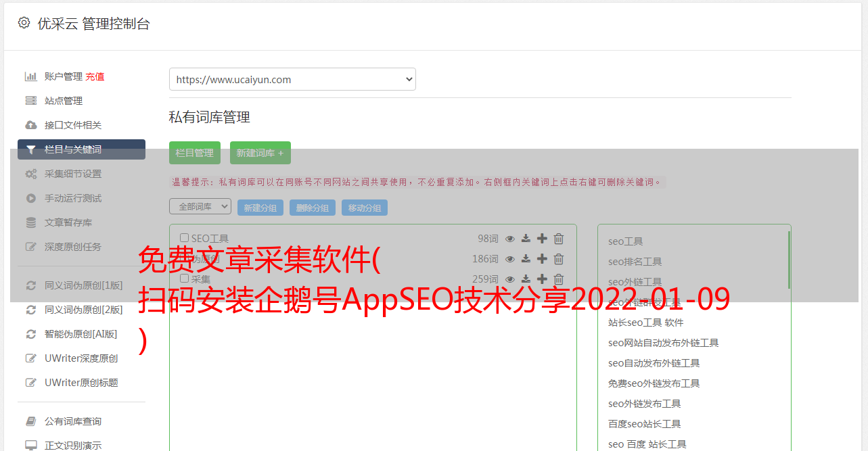Viewport: 868px width, 451px height.
Task: Click the 新建词库 + button
Action: tap(260, 153)
